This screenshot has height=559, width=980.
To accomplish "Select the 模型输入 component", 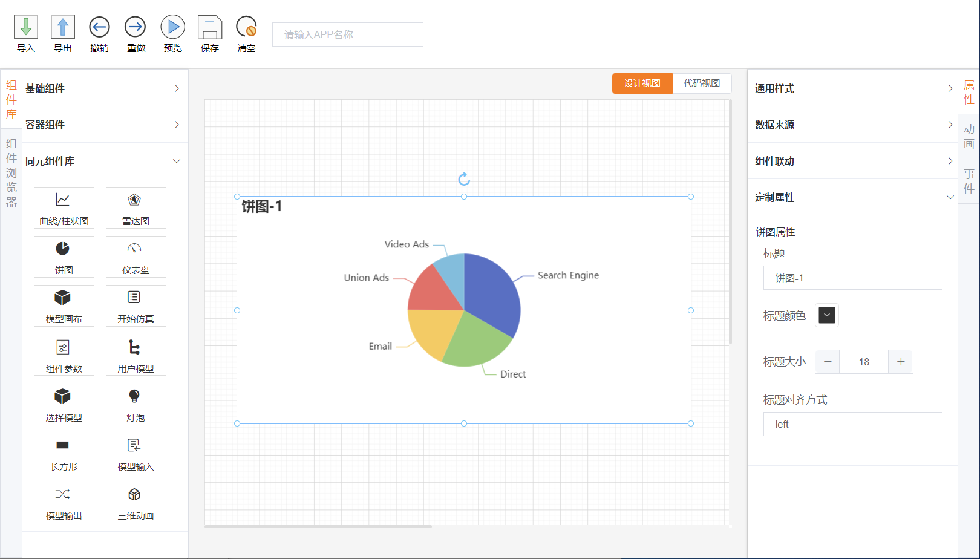I will [x=136, y=453].
